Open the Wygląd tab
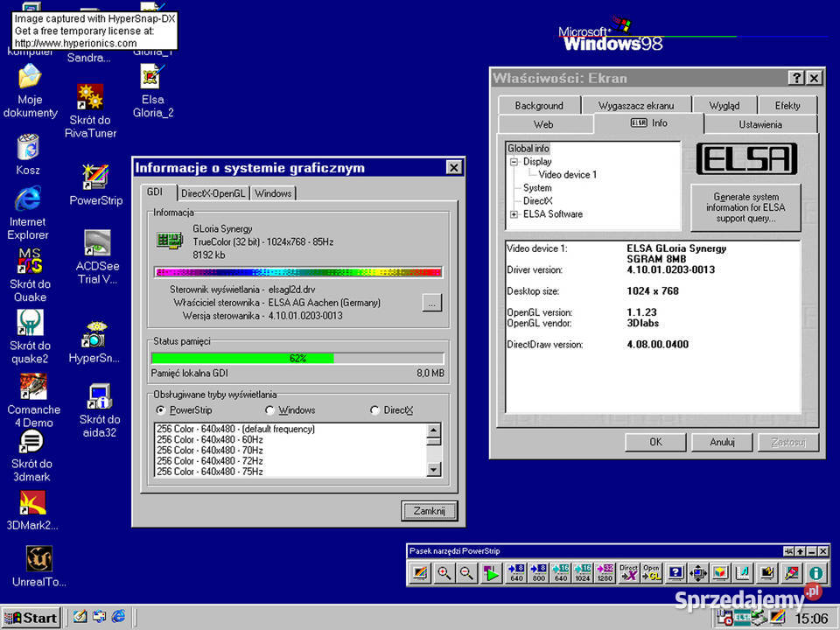Screen dimensions: 840x630 tap(724, 106)
